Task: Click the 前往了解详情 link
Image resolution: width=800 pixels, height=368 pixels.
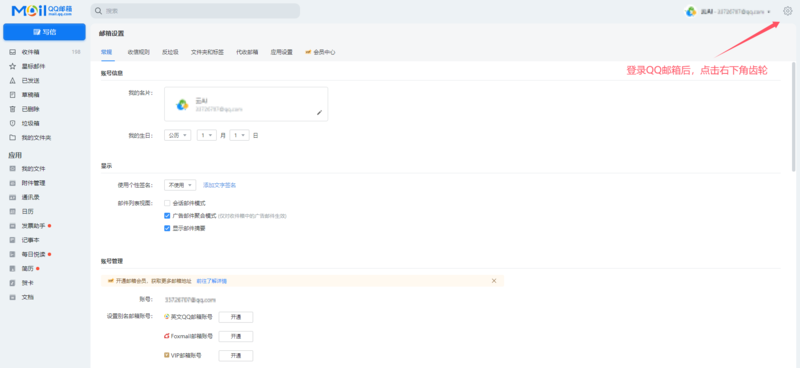Action: point(211,281)
